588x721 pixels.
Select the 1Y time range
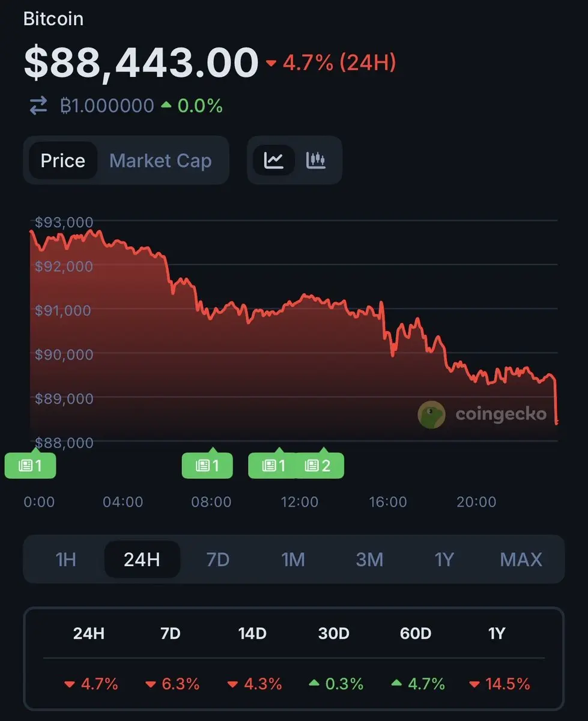pyautogui.click(x=444, y=559)
